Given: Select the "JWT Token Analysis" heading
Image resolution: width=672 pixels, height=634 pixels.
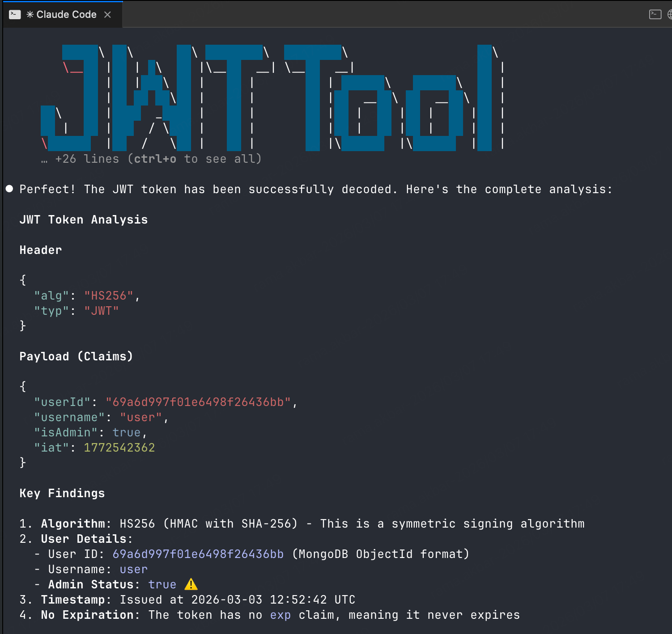Looking at the screenshot, I should [x=84, y=220].
